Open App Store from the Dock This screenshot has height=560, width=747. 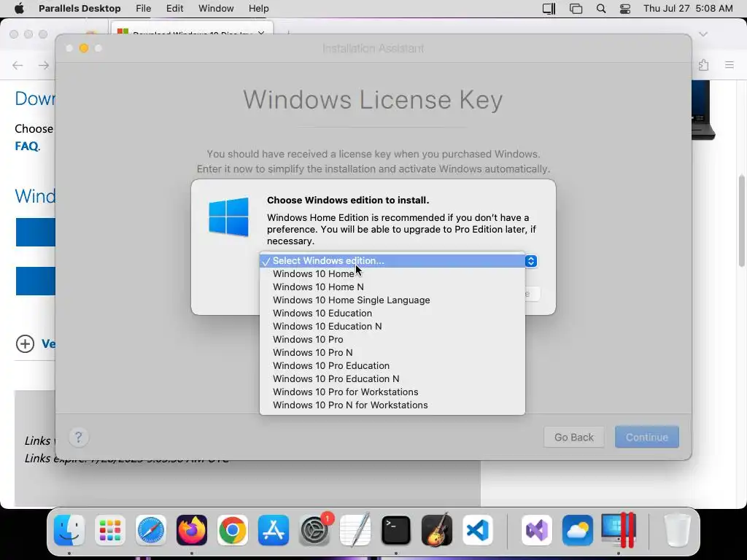(274, 530)
